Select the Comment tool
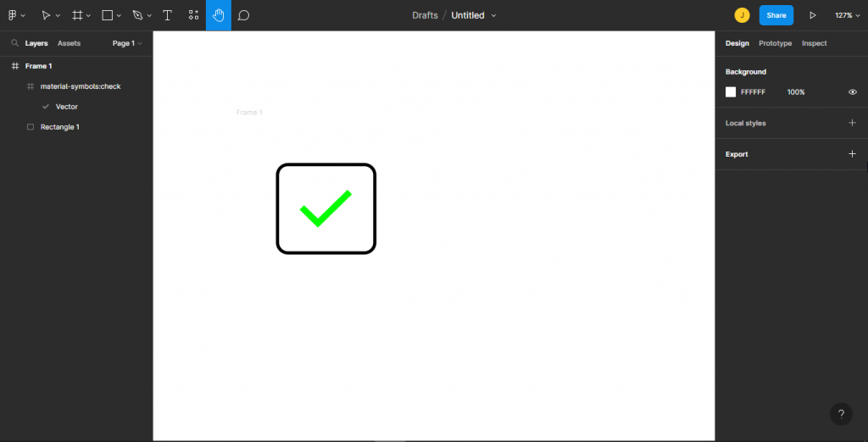 click(x=243, y=15)
